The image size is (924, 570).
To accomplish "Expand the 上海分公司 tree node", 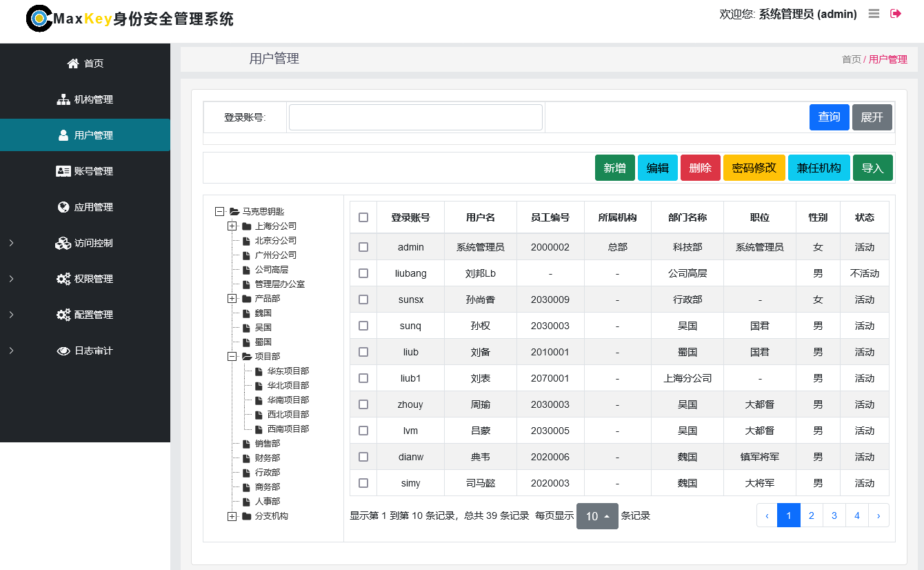I will [232, 226].
